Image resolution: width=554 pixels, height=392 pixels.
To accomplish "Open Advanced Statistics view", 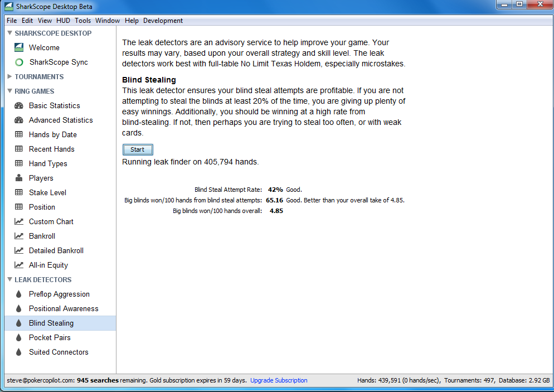I will pos(61,120).
